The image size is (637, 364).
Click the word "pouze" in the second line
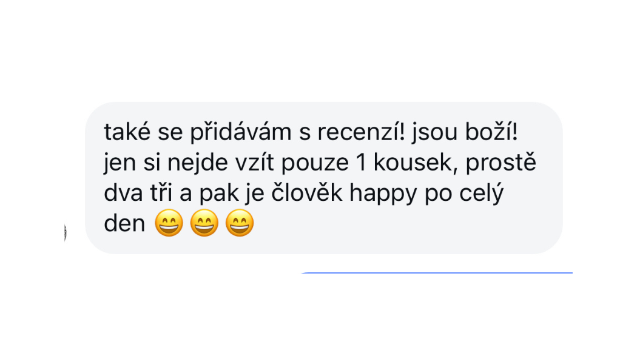(315, 164)
